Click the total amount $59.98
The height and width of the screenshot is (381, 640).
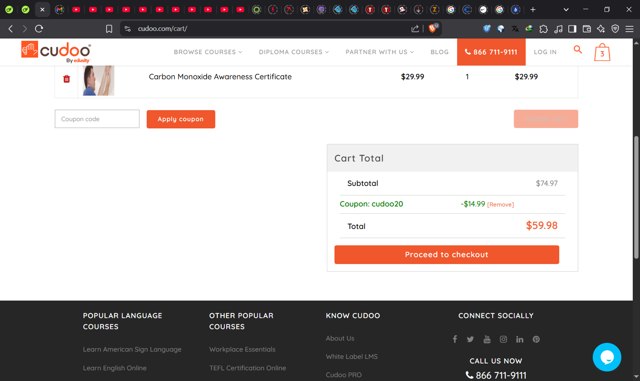[x=542, y=225]
